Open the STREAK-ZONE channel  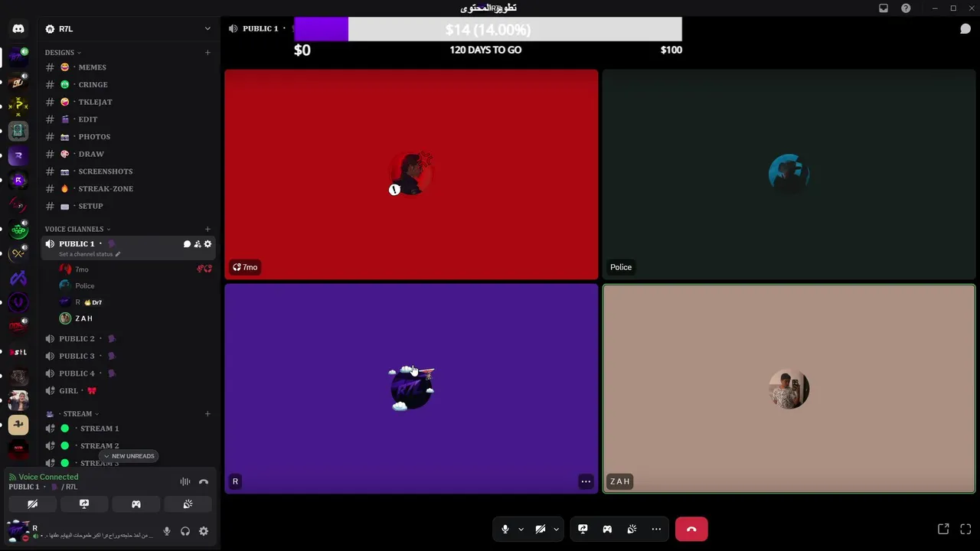pos(129,189)
